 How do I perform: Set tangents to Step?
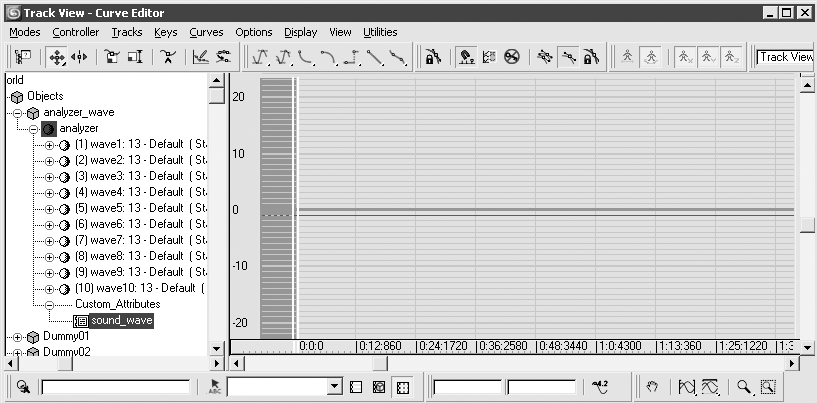(353, 57)
